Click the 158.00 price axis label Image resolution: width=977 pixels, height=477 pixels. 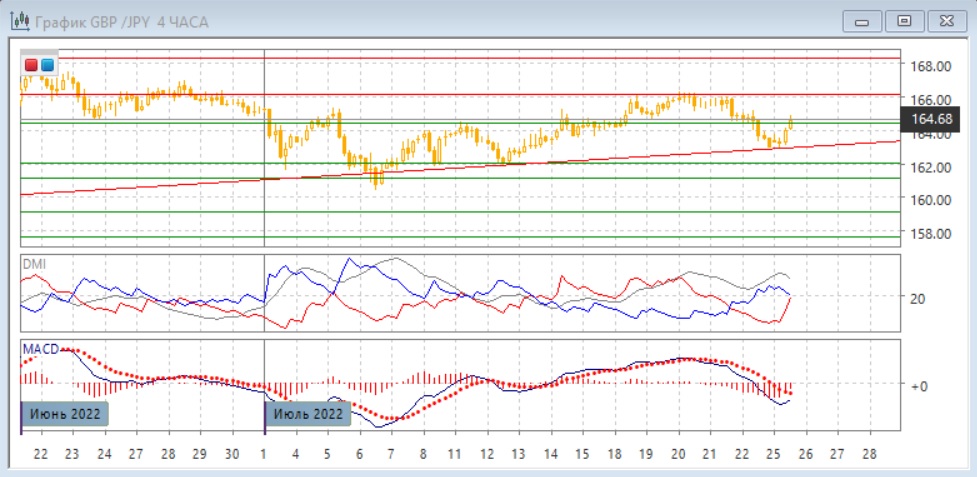[928, 234]
